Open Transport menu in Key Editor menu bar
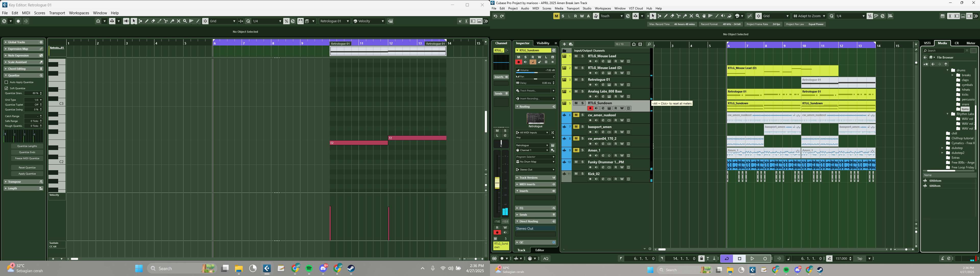980x276 pixels. click(57, 13)
